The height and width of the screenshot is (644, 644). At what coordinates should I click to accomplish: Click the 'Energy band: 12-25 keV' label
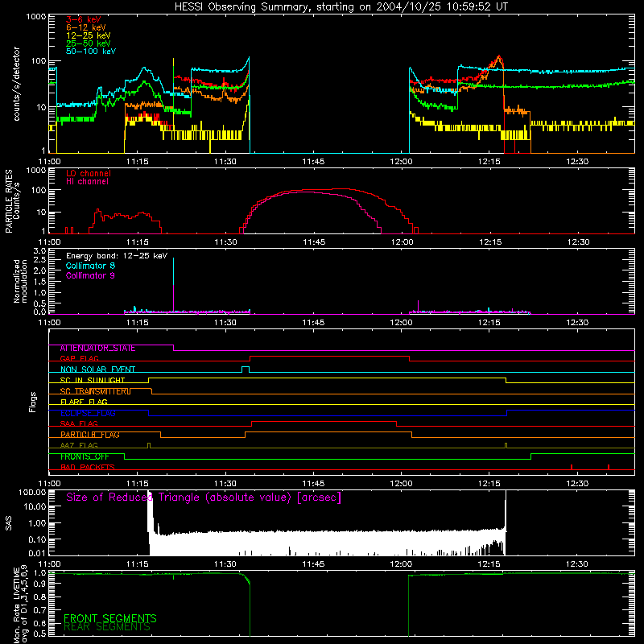(x=117, y=256)
